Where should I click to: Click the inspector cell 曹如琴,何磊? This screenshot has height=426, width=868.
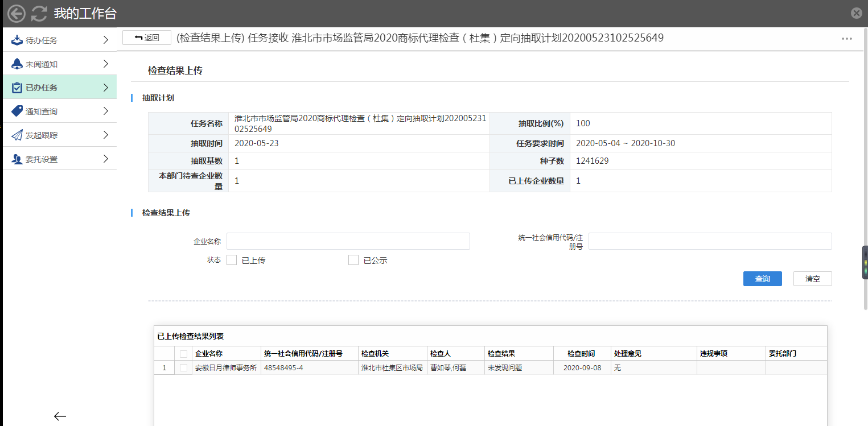pos(455,368)
